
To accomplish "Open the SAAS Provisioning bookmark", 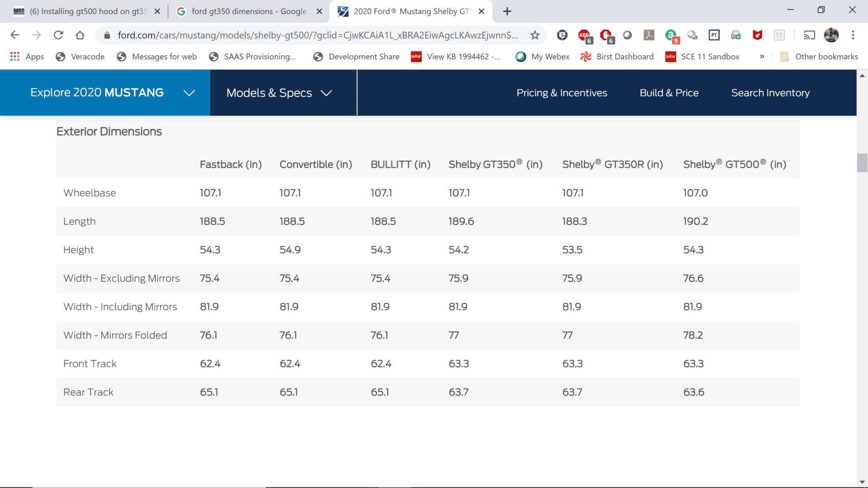I will tap(252, 57).
